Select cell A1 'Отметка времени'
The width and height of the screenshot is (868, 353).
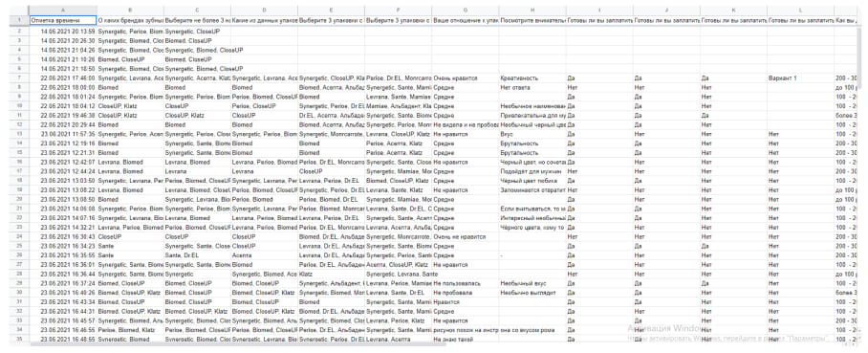click(62, 20)
